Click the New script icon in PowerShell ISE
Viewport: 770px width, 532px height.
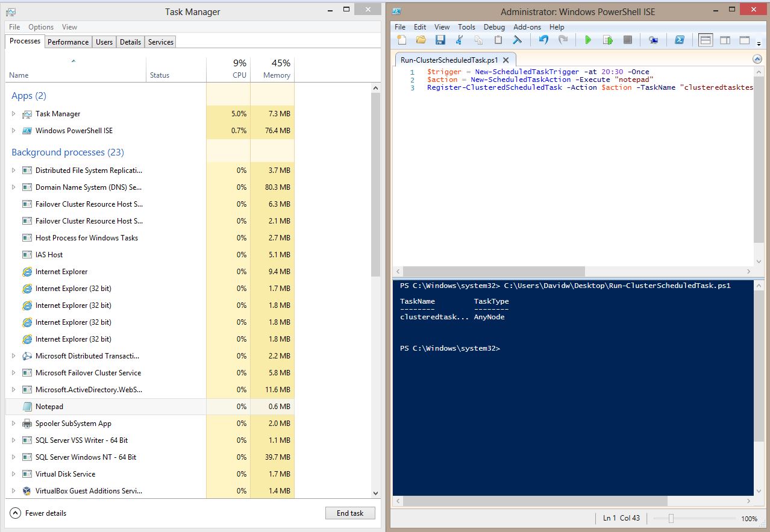(x=402, y=40)
